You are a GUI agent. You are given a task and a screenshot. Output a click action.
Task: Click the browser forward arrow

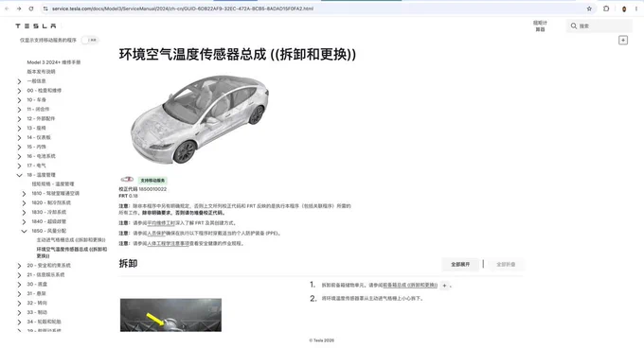pyautogui.click(x=19, y=9)
